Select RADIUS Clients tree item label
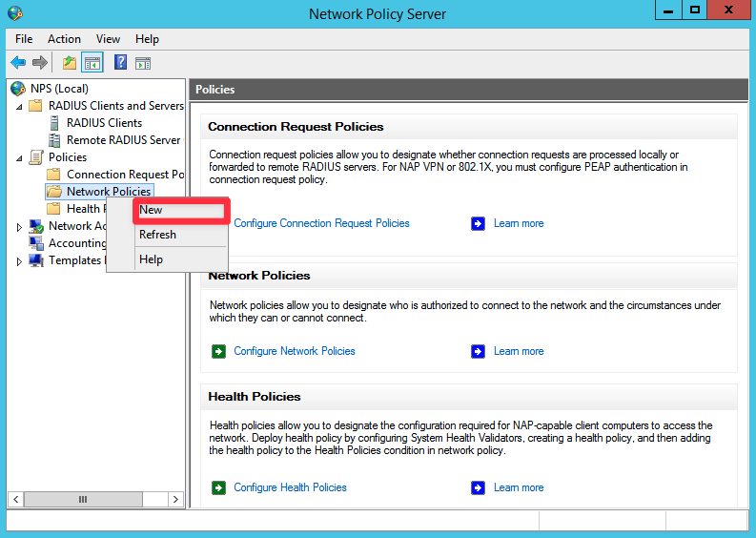 105,123
